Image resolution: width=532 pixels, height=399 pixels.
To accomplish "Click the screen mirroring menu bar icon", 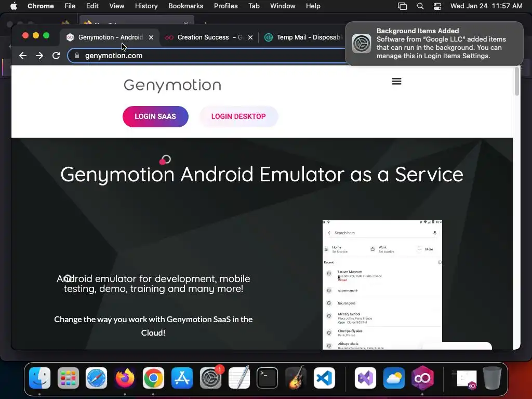I will click(402, 6).
